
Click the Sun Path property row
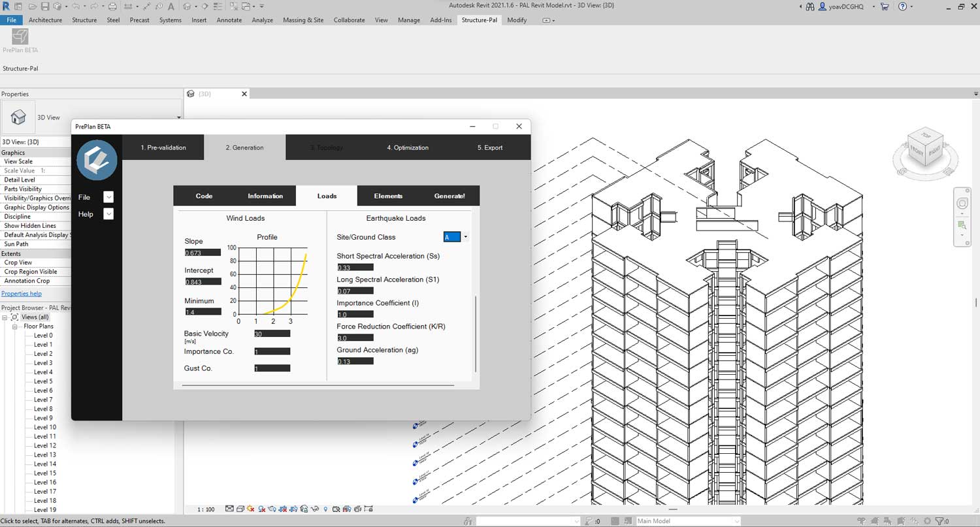(36, 244)
